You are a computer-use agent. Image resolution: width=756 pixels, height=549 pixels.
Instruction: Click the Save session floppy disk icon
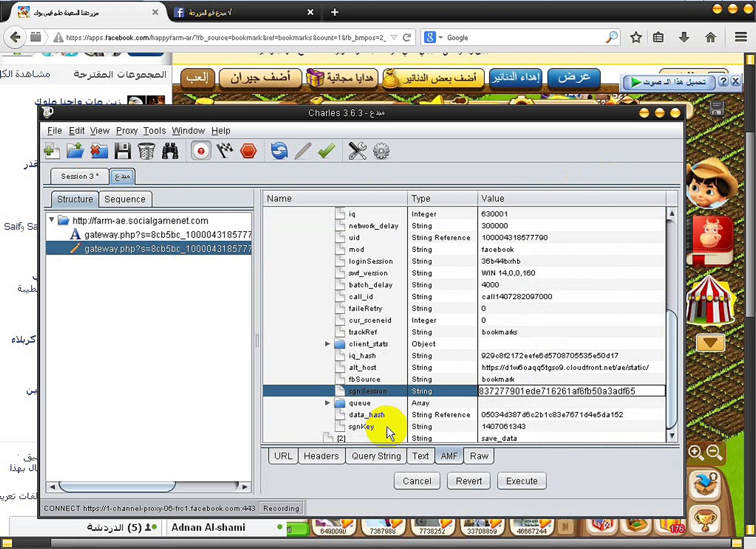[x=123, y=151]
